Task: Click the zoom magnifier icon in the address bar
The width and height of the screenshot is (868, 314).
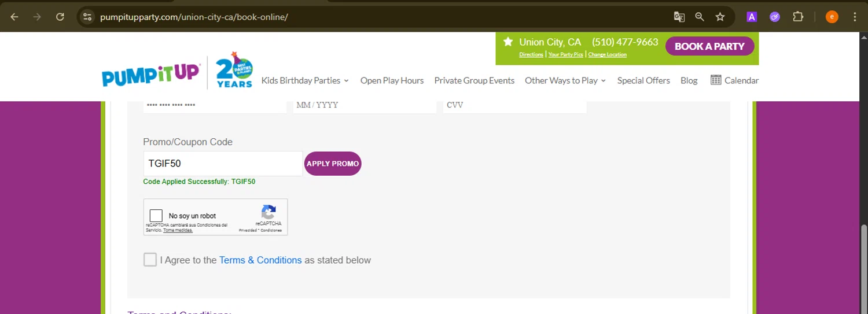Action: [700, 17]
